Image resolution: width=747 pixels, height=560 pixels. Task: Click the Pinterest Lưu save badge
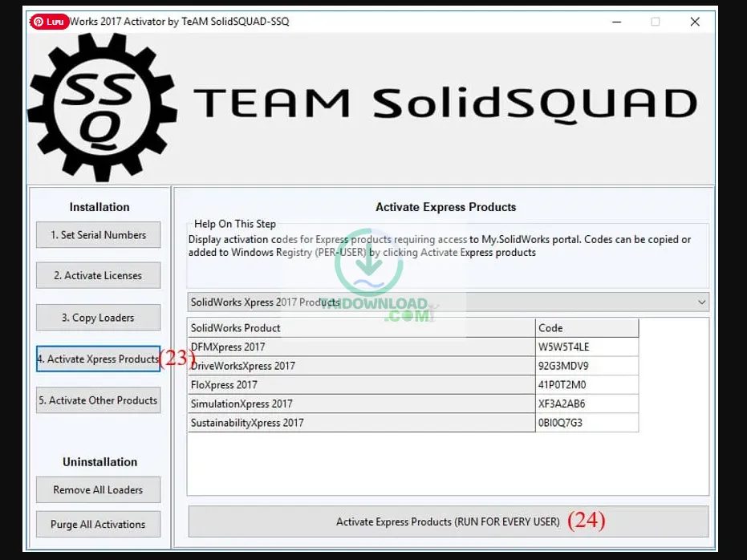pyautogui.click(x=50, y=22)
